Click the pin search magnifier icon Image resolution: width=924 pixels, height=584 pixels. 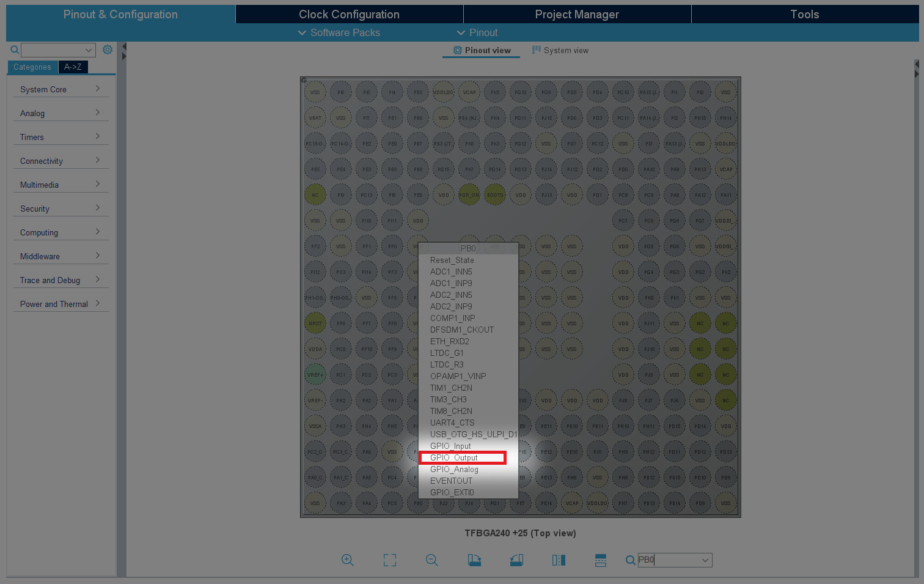pyautogui.click(x=630, y=560)
